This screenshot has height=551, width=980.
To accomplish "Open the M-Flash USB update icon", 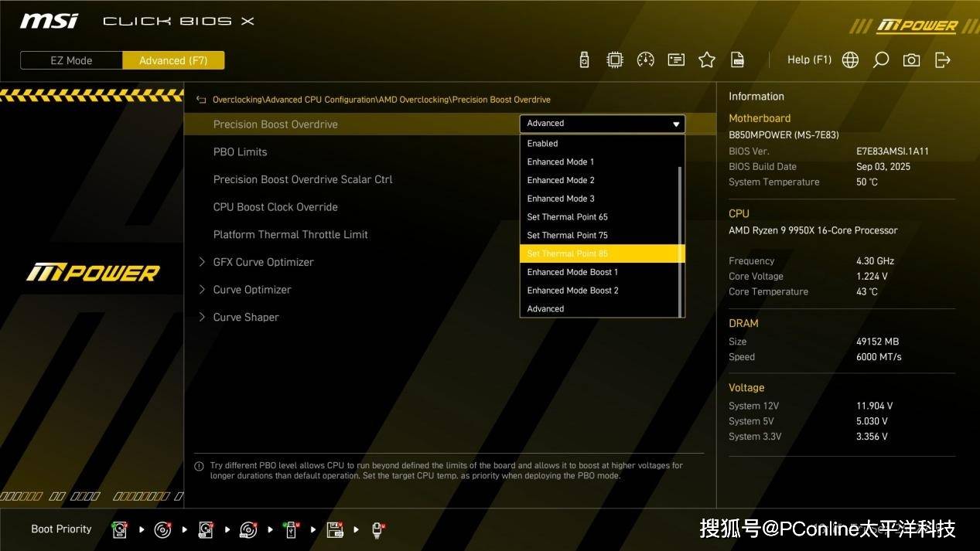I will [584, 60].
